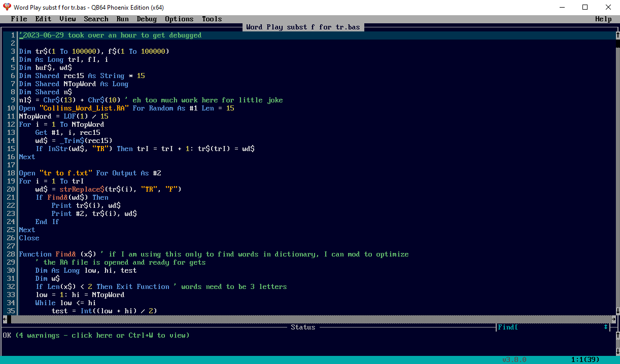Click the 'Dim tr$(1 To 100000)' line
The width and height of the screenshot is (620, 364).
point(94,52)
